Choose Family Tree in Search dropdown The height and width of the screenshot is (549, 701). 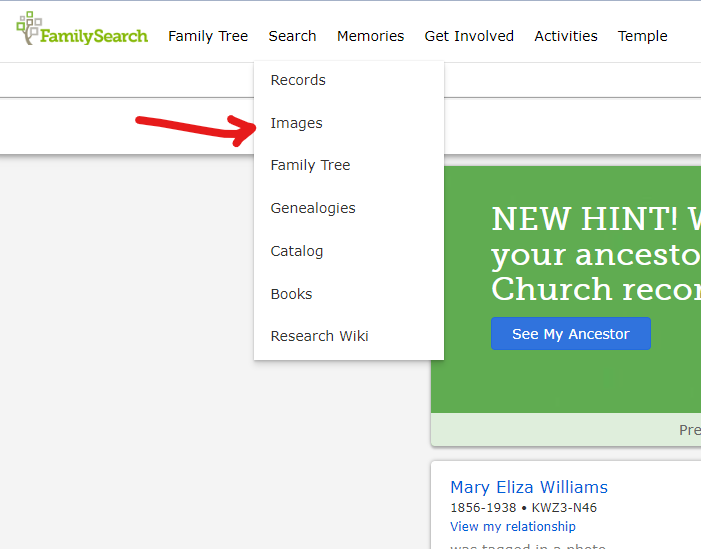tap(310, 165)
